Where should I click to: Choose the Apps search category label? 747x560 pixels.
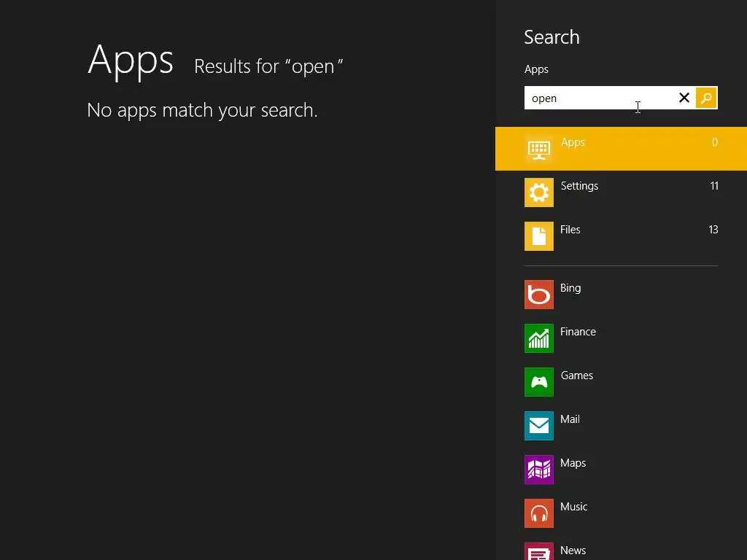(x=573, y=142)
